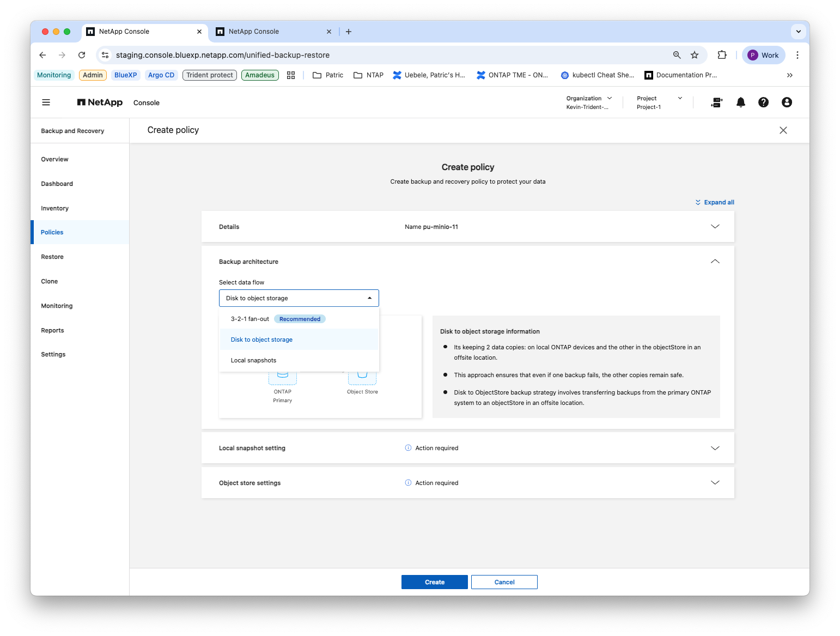
Task: Open the notifications bell
Action: click(740, 102)
